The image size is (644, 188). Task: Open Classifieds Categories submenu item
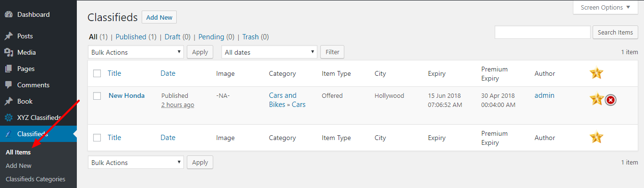pos(36,179)
